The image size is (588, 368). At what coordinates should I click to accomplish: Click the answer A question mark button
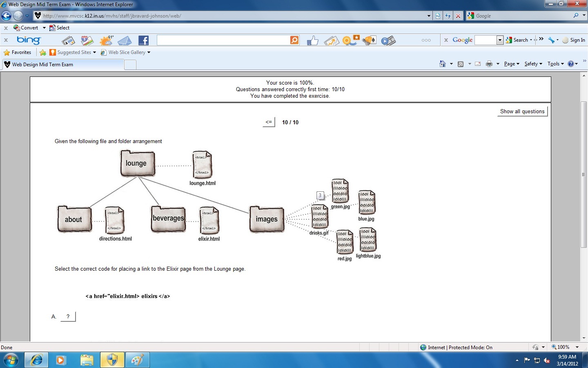pyautogui.click(x=68, y=316)
